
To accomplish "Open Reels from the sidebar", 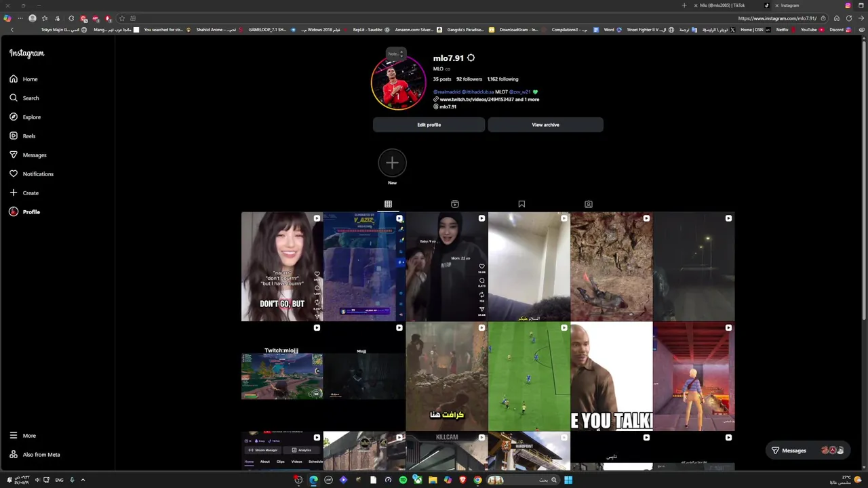I will pos(22,136).
